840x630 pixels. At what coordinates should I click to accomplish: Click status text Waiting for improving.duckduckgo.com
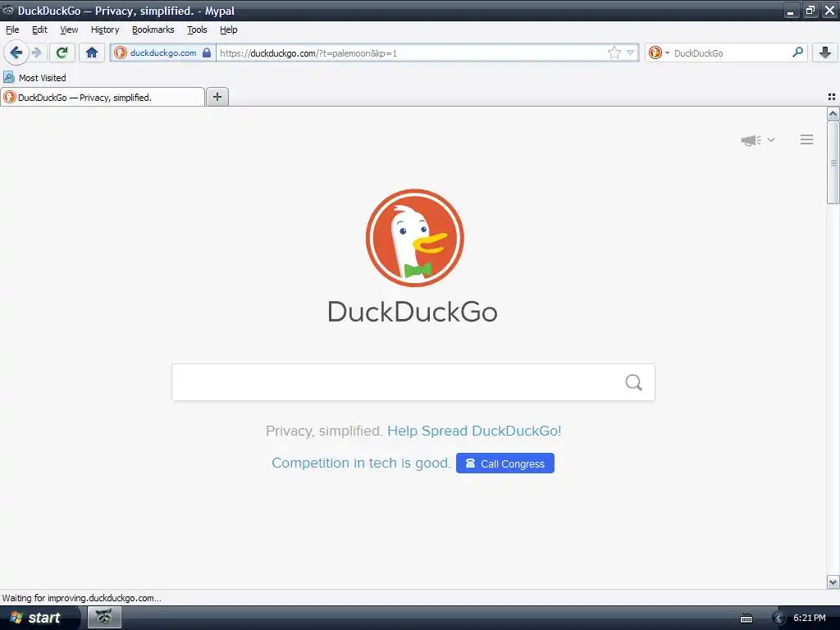pyautogui.click(x=81, y=598)
